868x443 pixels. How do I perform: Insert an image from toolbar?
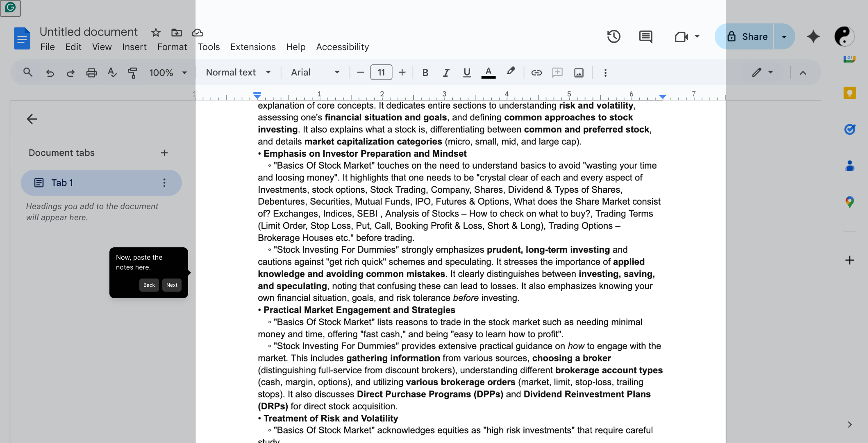[x=579, y=73]
